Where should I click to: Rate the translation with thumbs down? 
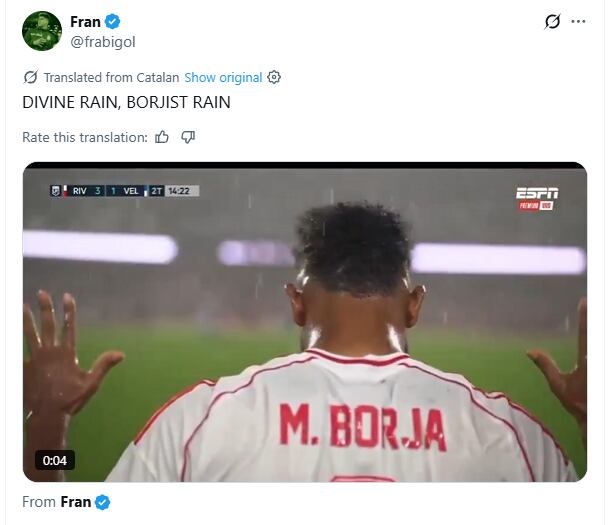pos(188,137)
